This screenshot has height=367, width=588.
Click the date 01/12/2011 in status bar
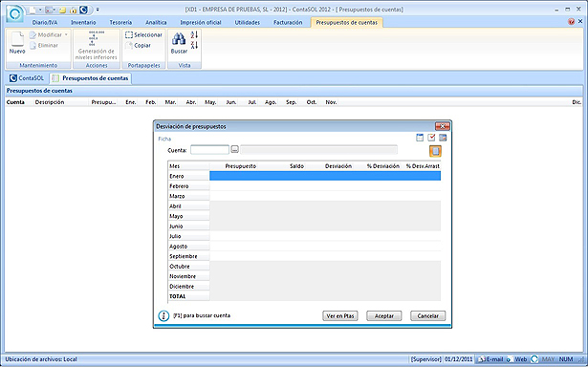(459, 359)
